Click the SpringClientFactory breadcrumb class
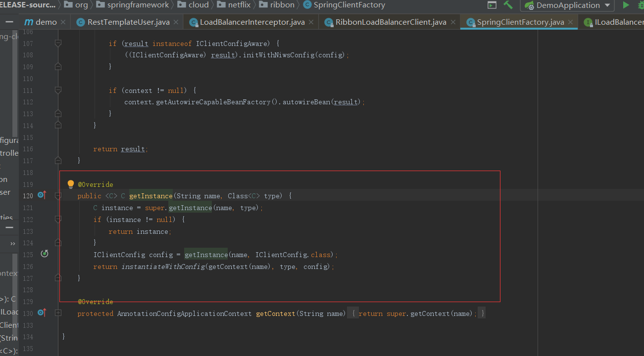644x356 pixels. click(344, 5)
